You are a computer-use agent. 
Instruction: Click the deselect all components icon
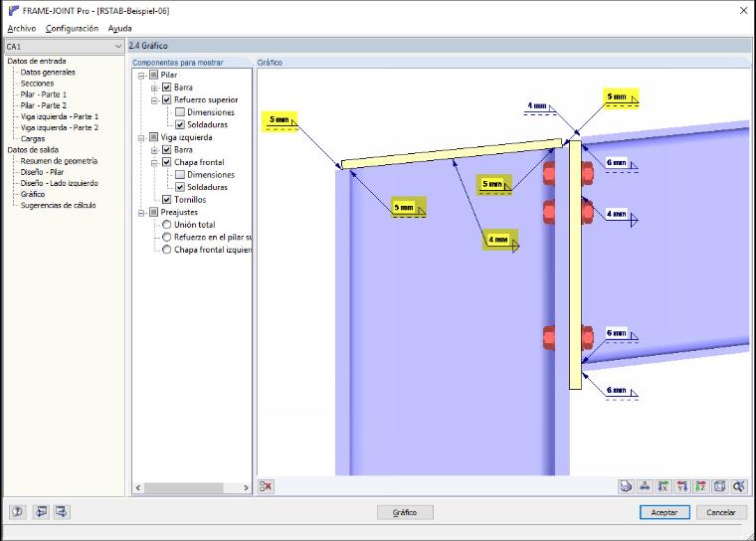266,486
